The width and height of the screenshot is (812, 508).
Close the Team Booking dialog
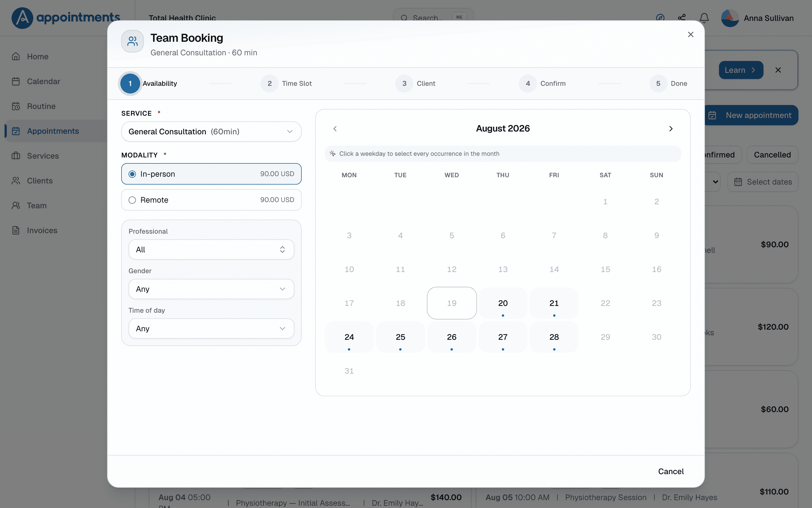(x=690, y=35)
